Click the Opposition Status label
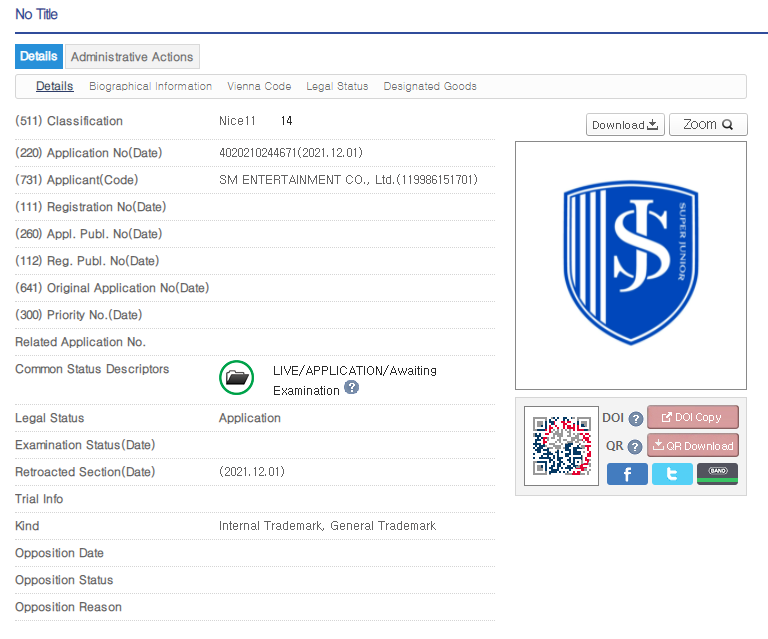Image resolution: width=768 pixels, height=639 pixels. pos(64,580)
